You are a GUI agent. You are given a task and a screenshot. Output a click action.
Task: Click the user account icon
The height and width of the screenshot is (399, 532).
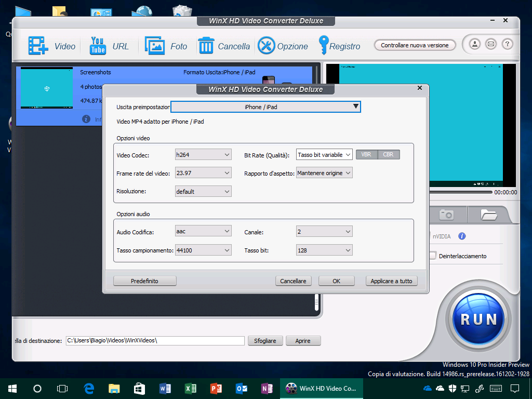[x=475, y=44]
